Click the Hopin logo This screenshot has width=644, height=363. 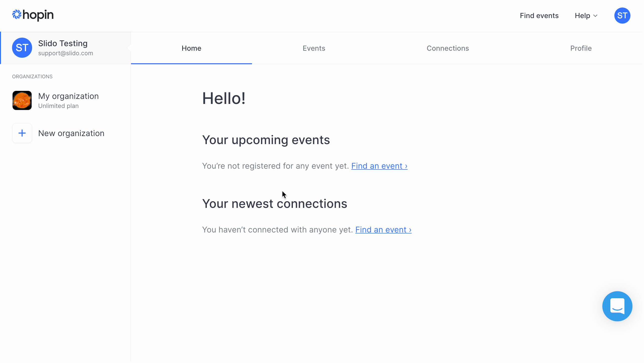(x=33, y=15)
